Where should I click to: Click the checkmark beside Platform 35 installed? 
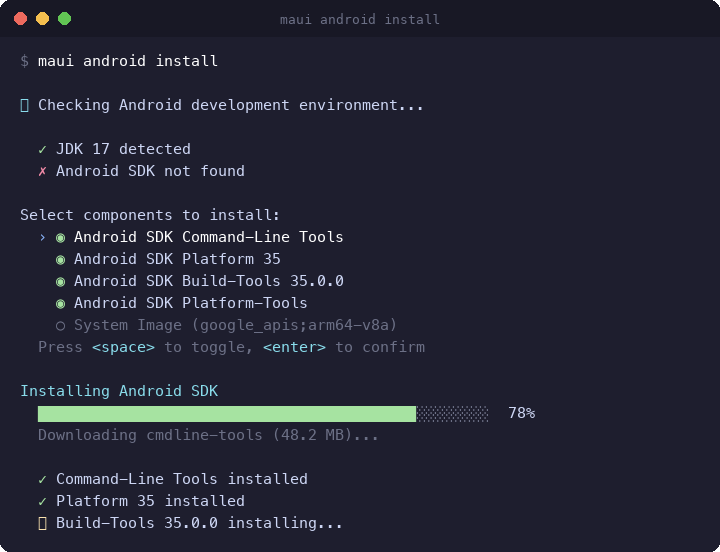[x=42, y=501]
